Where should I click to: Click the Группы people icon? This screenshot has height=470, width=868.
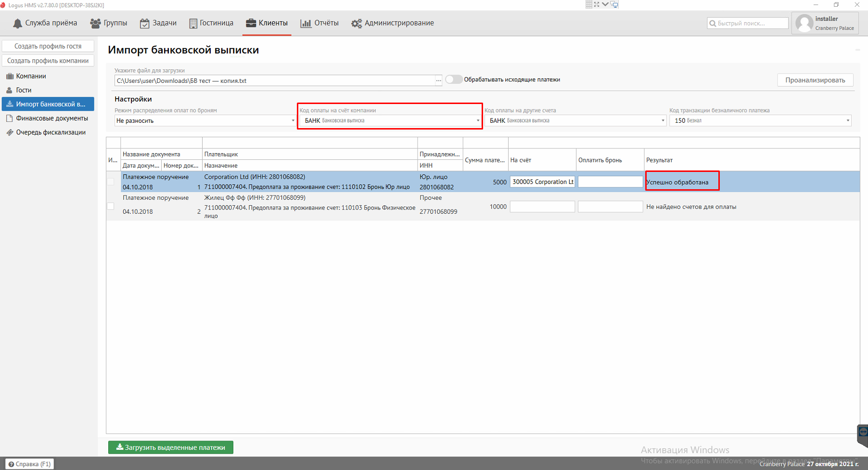[x=95, y=23]
